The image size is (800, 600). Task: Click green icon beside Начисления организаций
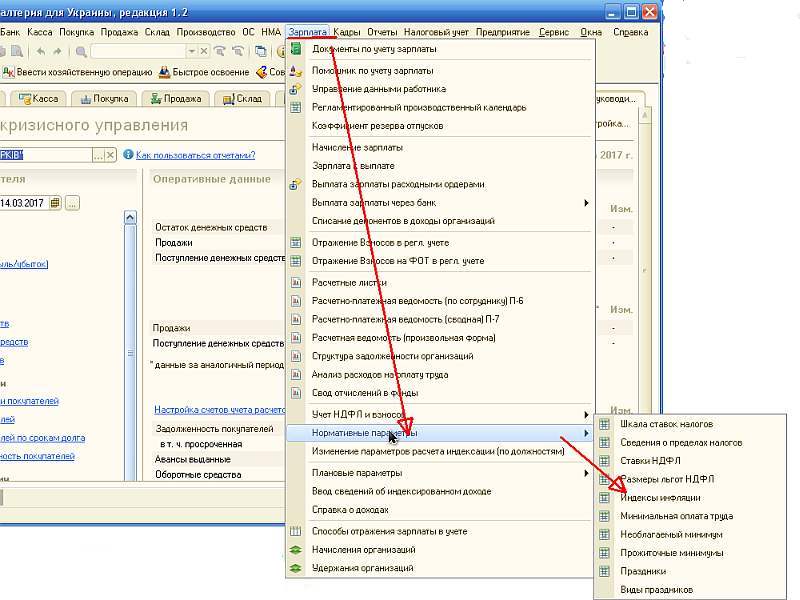(x=295, y=549)
